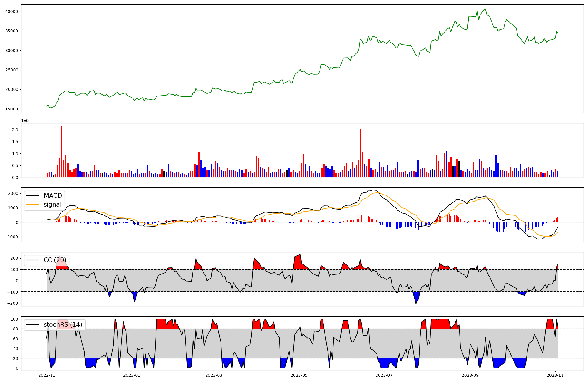This screenshot has height=382, width=588.
Task: Click the 2023-05 date axis label
Action: 299,375
